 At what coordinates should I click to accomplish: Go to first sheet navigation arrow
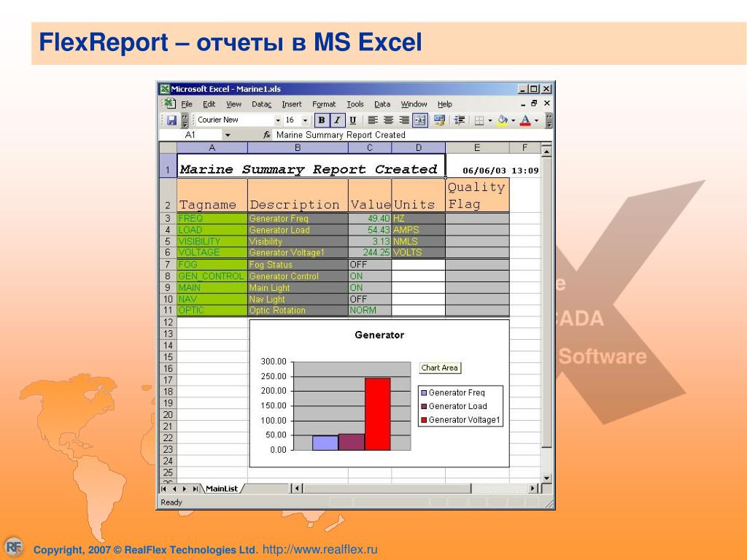point(163,489)
